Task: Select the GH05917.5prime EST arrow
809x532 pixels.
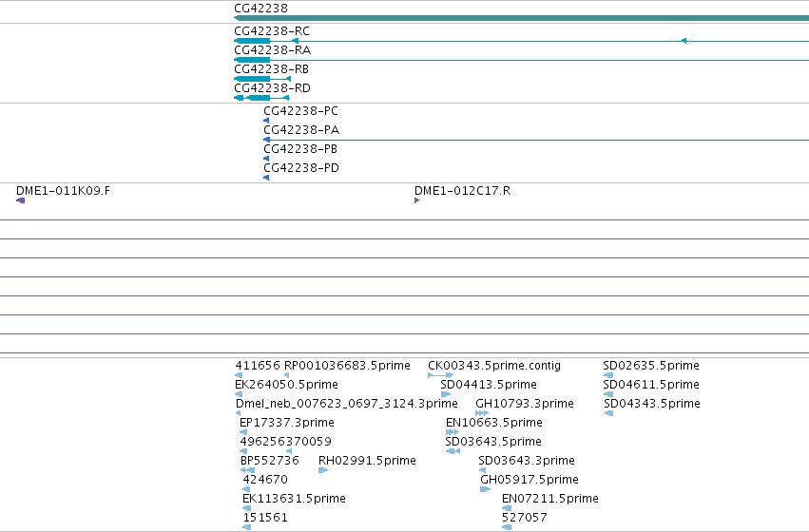Action: pyautogui.click(x=485, y=489)
